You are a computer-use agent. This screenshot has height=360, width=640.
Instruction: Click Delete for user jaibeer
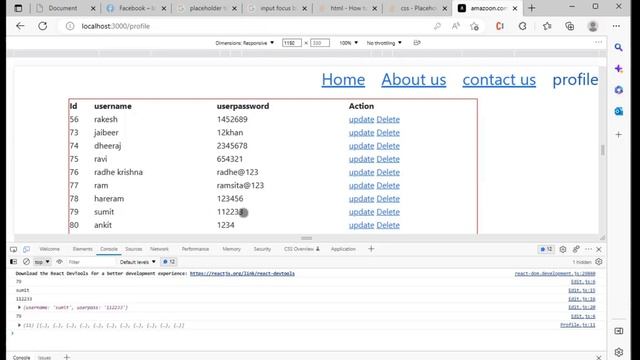pyautogui.click(x=388, y=133)
